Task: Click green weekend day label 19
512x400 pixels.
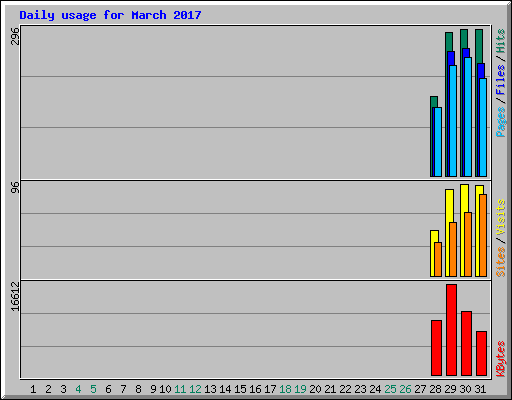Action: click(300, 389)
